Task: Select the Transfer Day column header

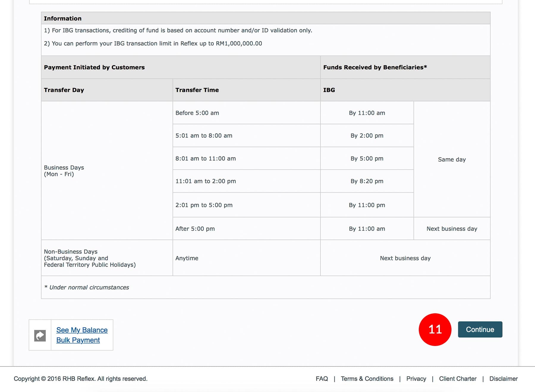Action: [x=64, y=90]
